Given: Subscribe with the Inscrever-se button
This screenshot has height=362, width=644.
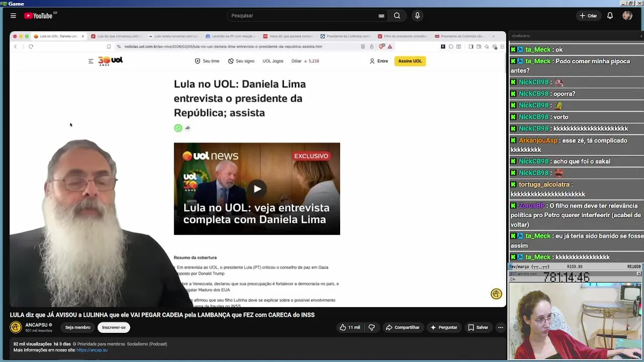Looking at the screenshot, I should click(114, 327).
